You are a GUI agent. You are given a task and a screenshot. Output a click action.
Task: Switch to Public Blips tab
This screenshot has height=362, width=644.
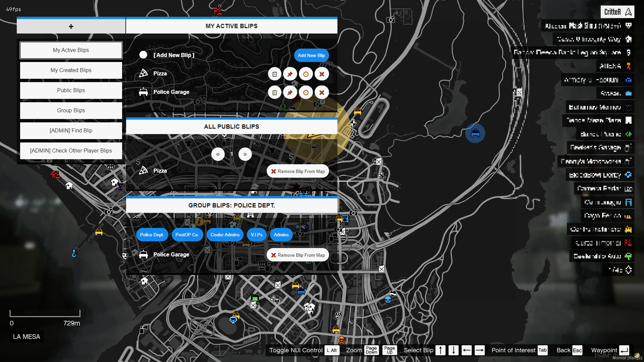(x=71, y=90)
